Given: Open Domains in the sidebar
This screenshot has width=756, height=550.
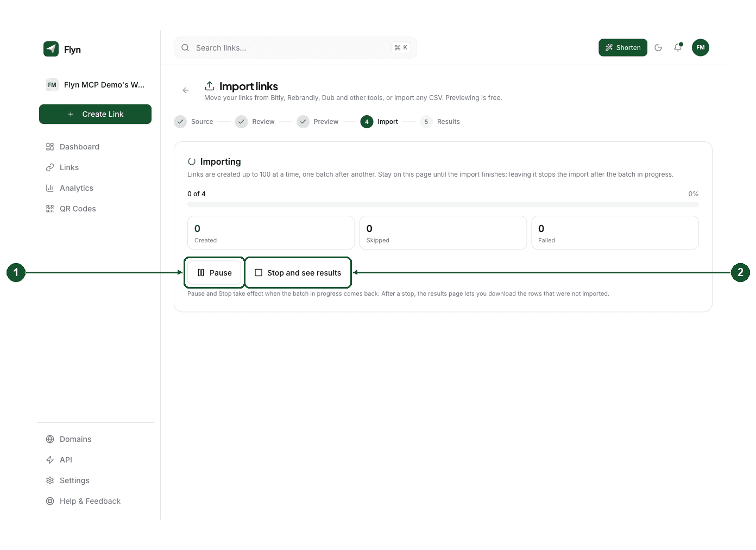Looking at the screenshot, I should pyautogui.click(x=96, y=439).
